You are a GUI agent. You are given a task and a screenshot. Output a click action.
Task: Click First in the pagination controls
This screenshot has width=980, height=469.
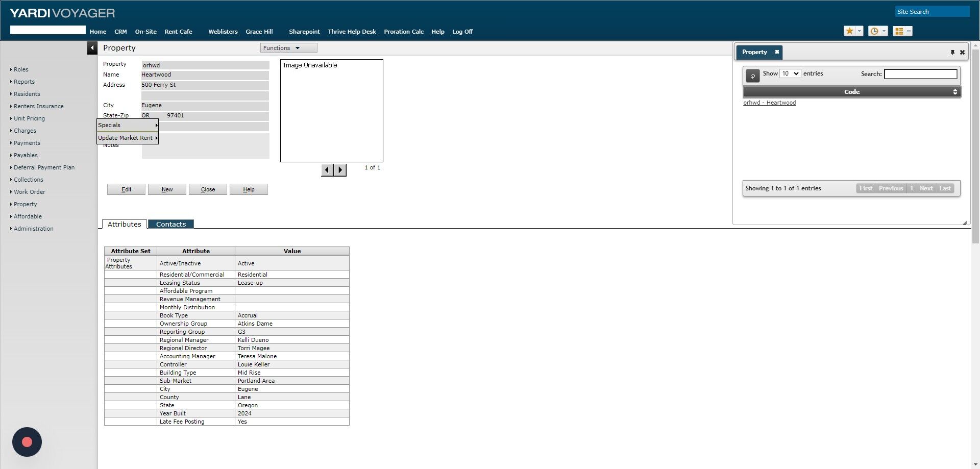(x=866, y=188)
